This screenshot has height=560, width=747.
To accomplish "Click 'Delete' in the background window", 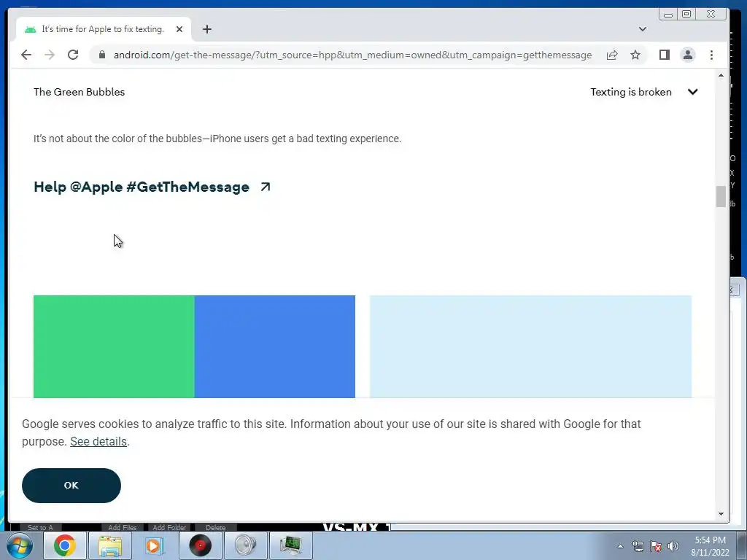I will (215, 527).
